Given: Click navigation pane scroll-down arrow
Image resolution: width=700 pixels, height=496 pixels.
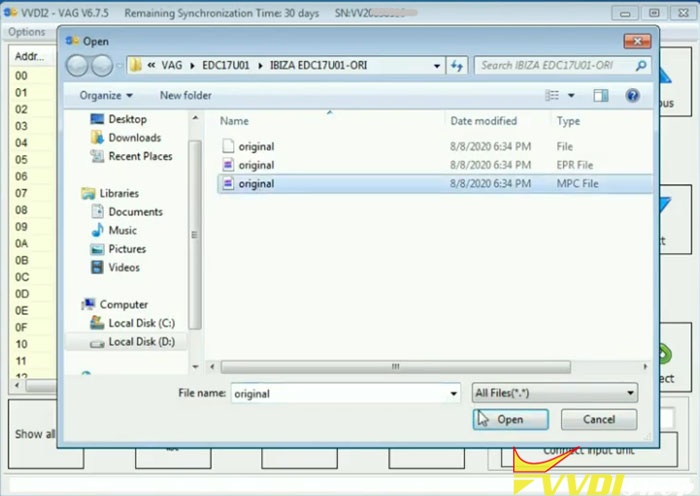Looking at the screenshot, I should (195, 367).
